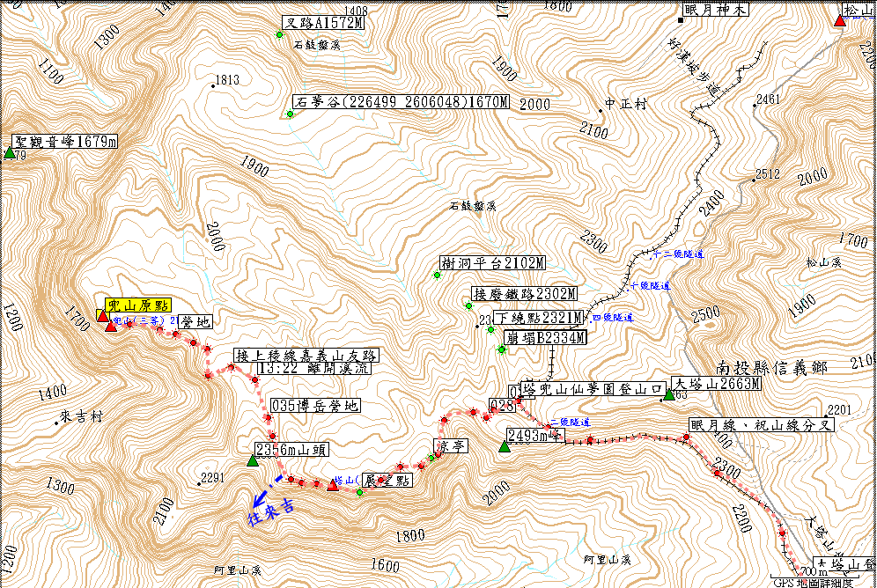Click the 崩塌B2334M label
877x588 pixels.
(x=545, y=338)
